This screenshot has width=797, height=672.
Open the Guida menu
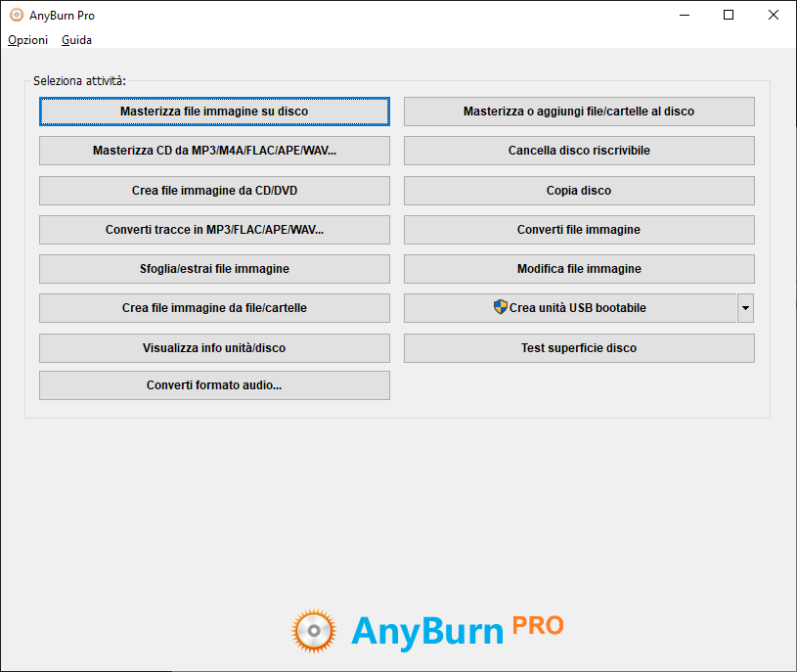coord(76,40)
